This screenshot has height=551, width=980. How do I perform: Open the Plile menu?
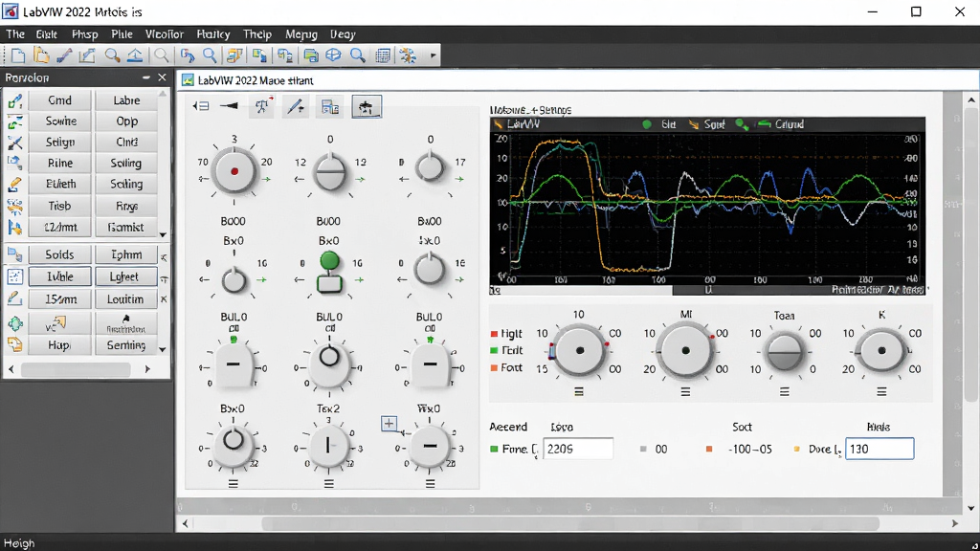[122, 34]
